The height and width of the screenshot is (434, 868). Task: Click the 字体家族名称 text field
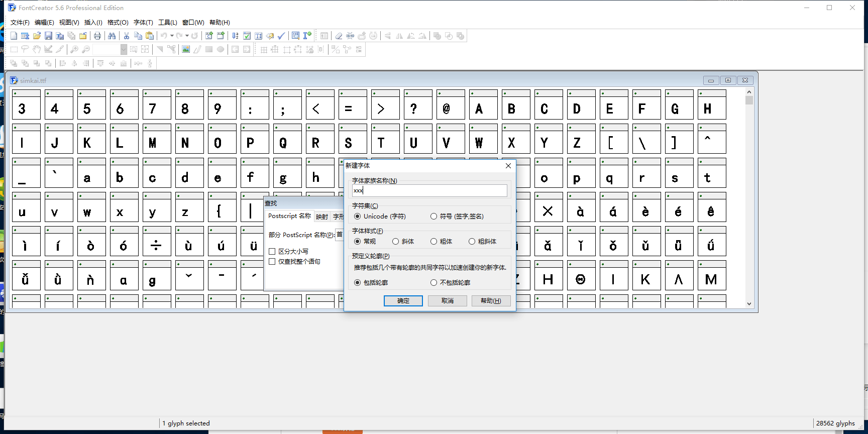[429, 191]
